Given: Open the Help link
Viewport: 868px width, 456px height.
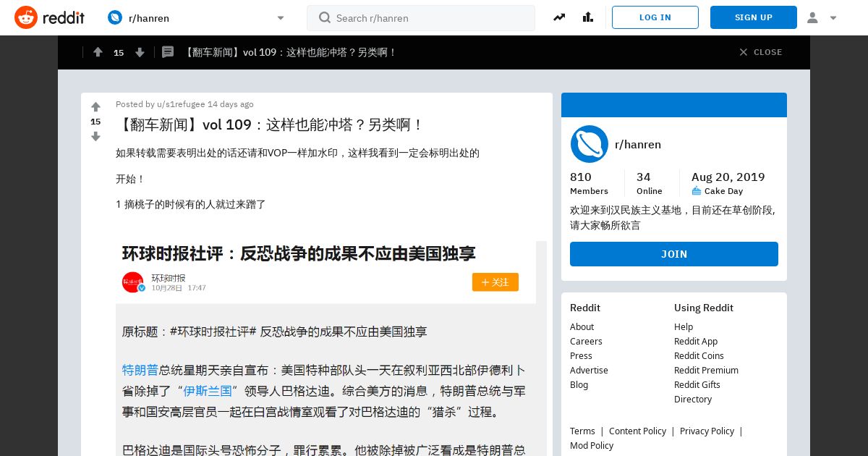Looking at the screenshot, I should point(684,326).
